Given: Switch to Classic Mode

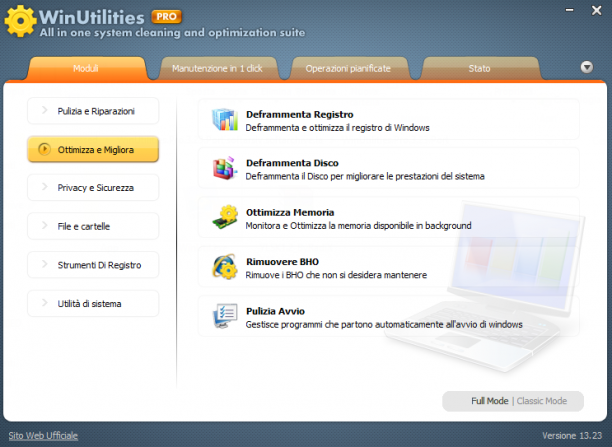Looking at the screenshot, I should (x=542, y=401).
